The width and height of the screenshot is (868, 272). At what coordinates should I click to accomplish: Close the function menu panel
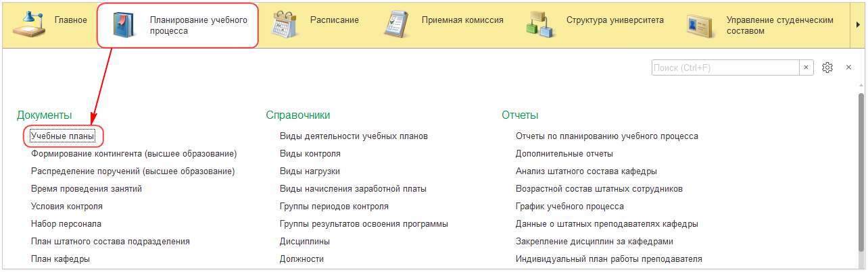[848, 67]
